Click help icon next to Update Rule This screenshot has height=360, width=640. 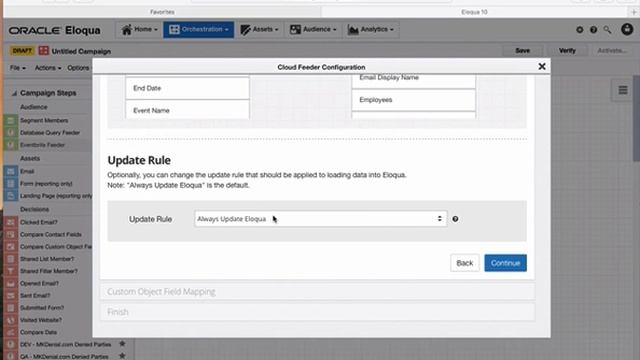coord(455,219)
